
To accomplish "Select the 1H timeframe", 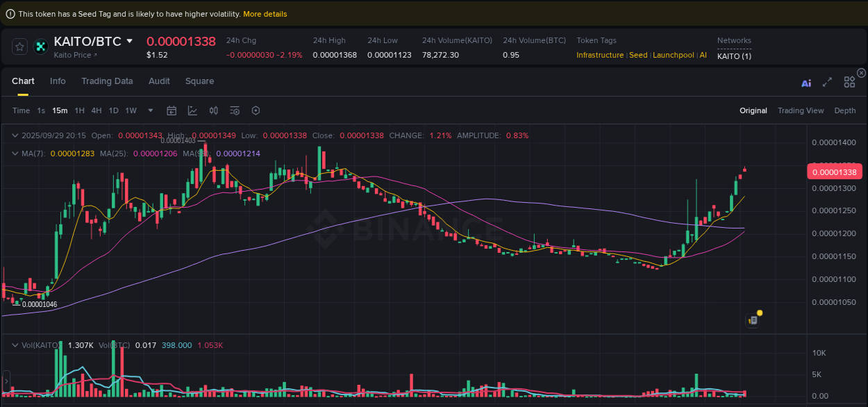I will 79,110.
